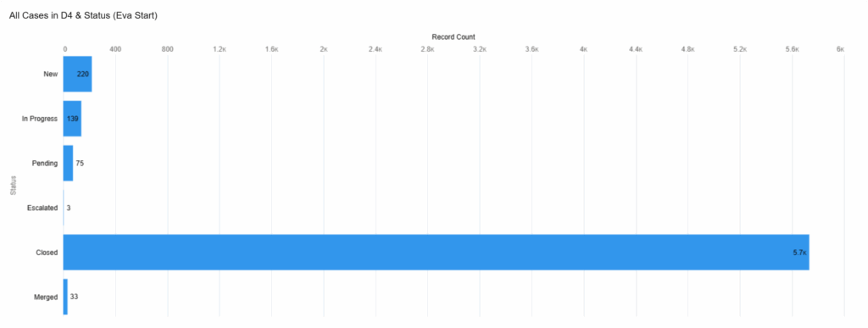Click the 800 axis tick label
The image size is (868, 328).
pos(167,49)
